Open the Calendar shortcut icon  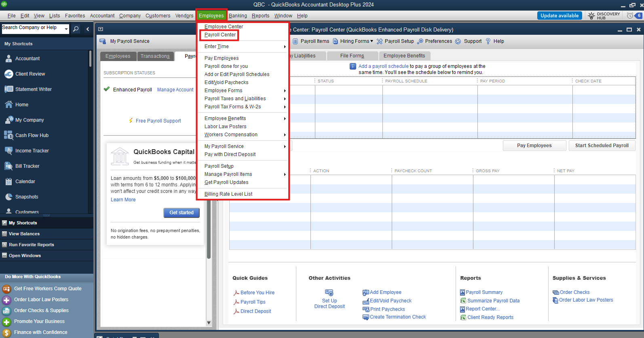[8, 182]
